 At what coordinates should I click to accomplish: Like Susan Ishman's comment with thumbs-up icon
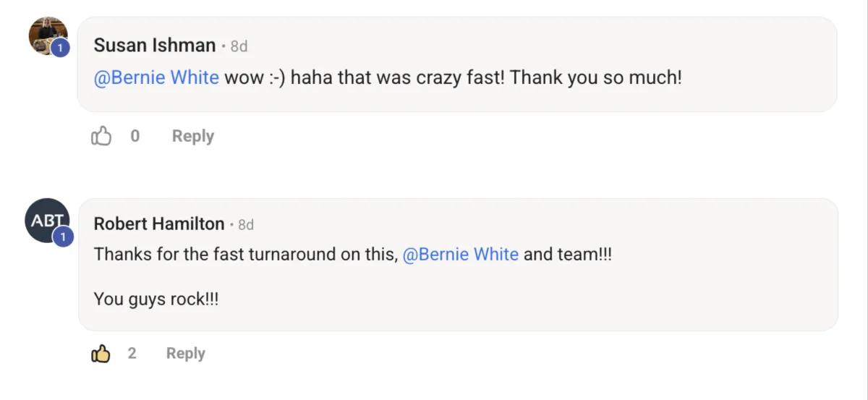(101, 136)
